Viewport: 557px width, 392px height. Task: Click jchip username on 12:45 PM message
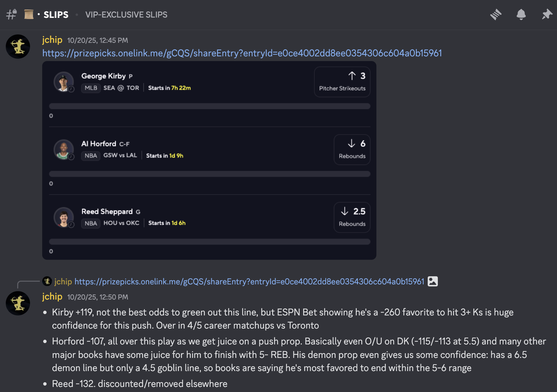(x=52, y=40)
